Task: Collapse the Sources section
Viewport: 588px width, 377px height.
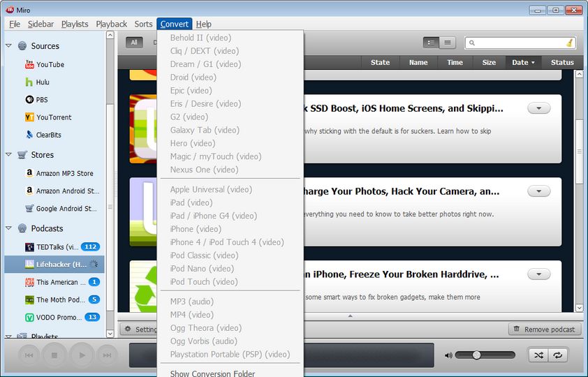Action: pos(8,45)
